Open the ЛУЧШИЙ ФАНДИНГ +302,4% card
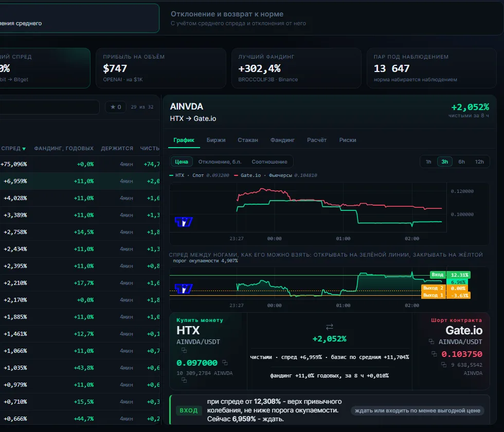 tap(296, 68)
